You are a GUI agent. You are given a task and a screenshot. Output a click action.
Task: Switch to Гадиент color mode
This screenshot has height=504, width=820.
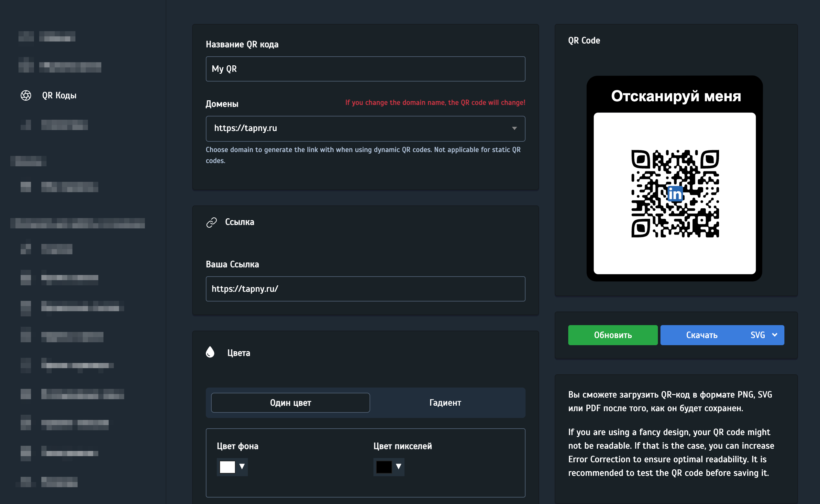click(x=445, y=403)
